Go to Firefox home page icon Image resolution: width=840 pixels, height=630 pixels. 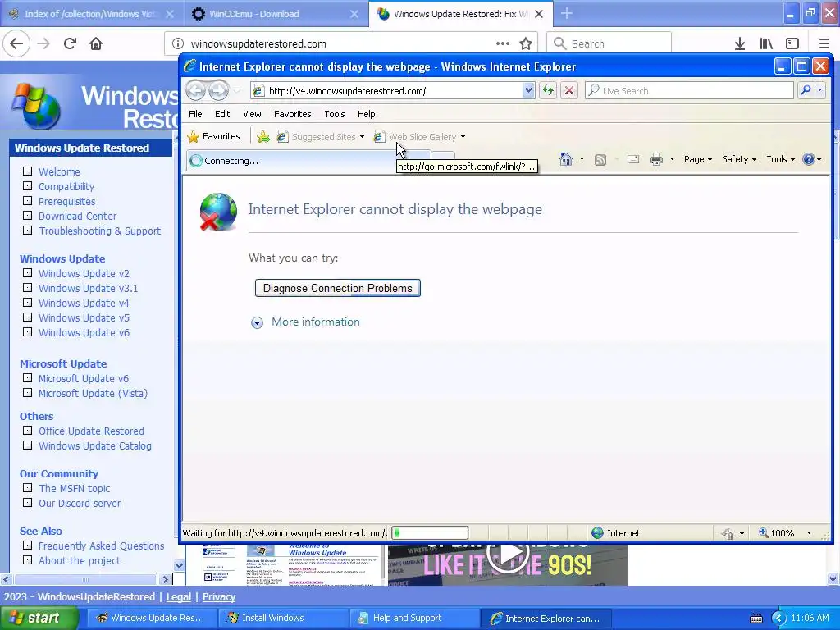pyautogui.click(x=96, y=43)
